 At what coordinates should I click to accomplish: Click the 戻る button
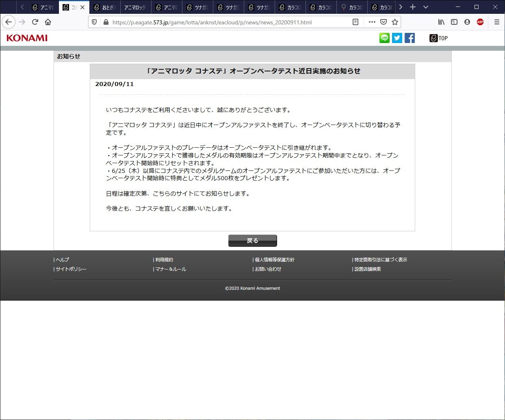click(252, 241)
